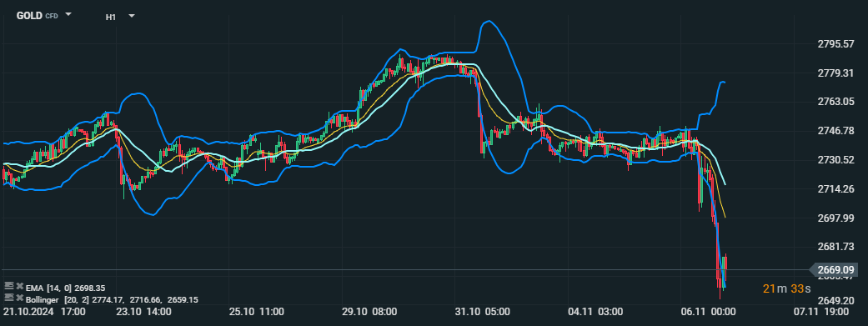868x326 pixels.
Task: Click the 31.10 05:00 time marker
Action: (483, 312)
